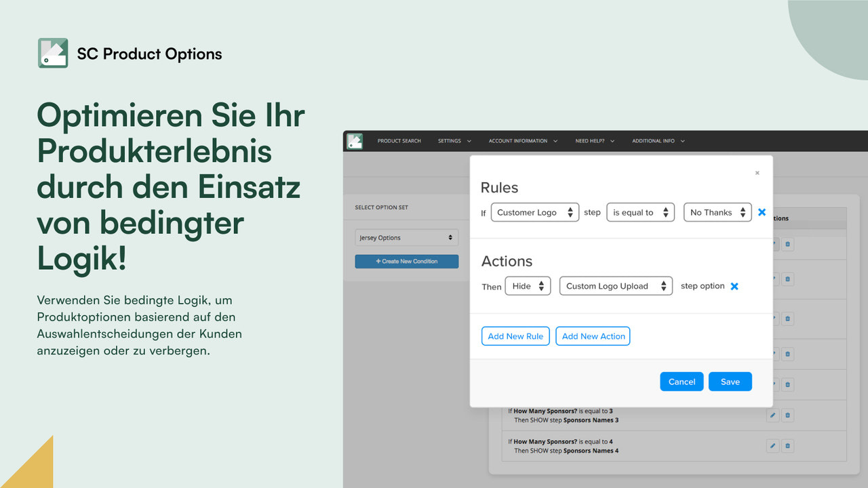Click the Actions heading in the dialog
The width and height of the screenshot is (868, 488).
[507, 261]
